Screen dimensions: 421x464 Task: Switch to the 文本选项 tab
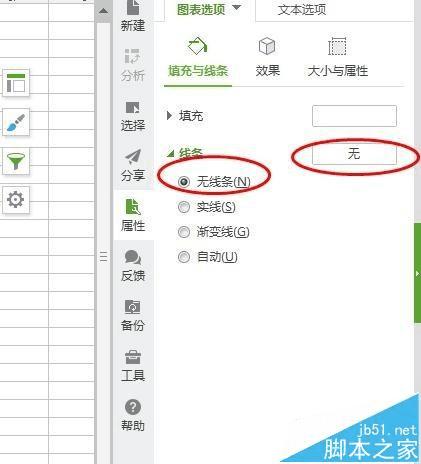click(x=302, y=10)
